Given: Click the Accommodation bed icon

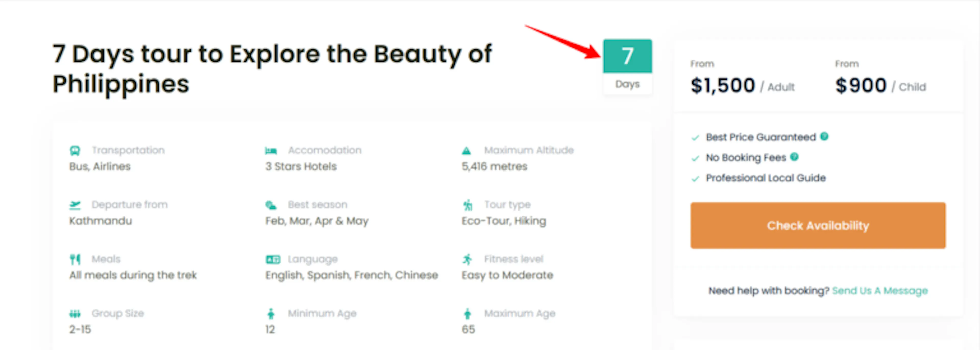Looking at the screenshot, I should pos(271,151).
